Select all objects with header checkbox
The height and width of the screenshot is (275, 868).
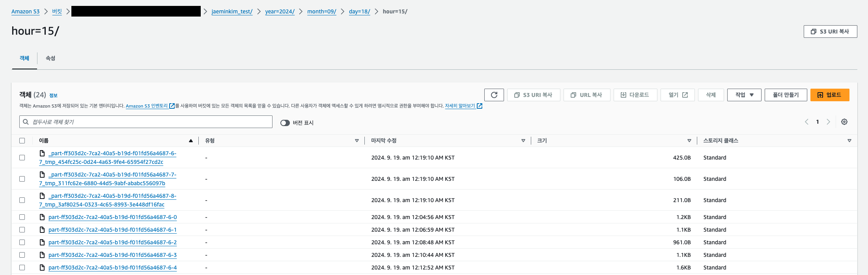(x=22, y=141)
